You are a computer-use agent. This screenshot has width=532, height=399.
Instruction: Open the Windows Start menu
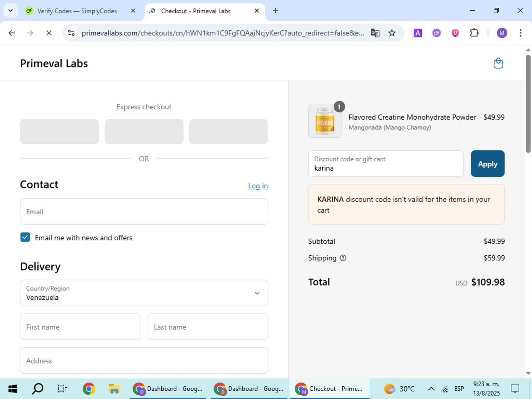[x=12, y=389]
